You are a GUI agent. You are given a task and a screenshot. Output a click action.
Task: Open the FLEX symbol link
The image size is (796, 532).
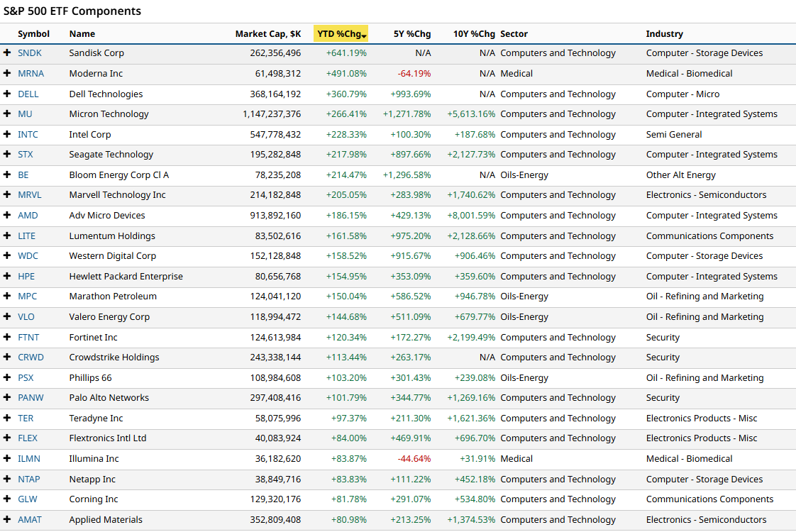(x=28, y=438)
